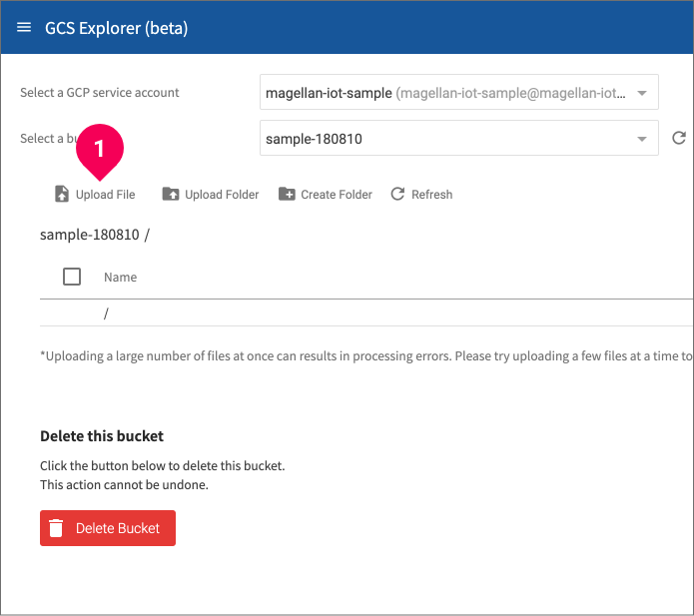Reload bucket list with refresh arrow icon
The height and width of the screenshot is (616, 694).
pyautogui.click(x=679, y=138)
